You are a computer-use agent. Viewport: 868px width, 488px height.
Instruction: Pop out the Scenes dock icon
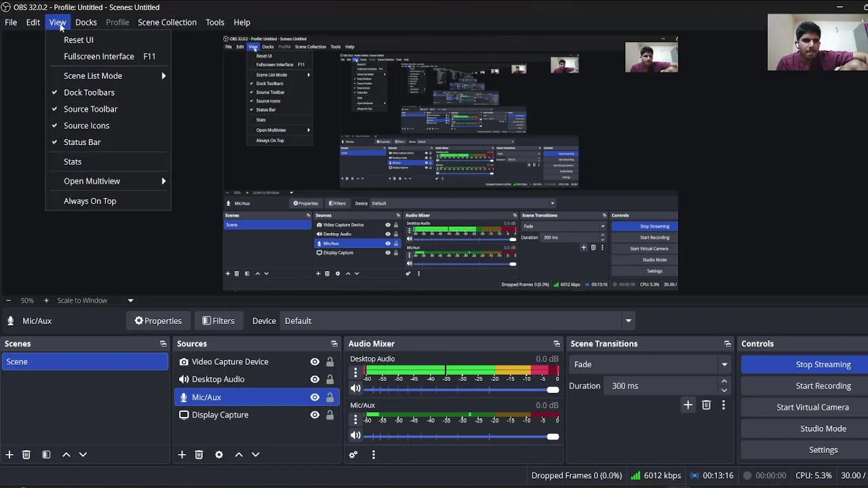click(x=163, y=344)
